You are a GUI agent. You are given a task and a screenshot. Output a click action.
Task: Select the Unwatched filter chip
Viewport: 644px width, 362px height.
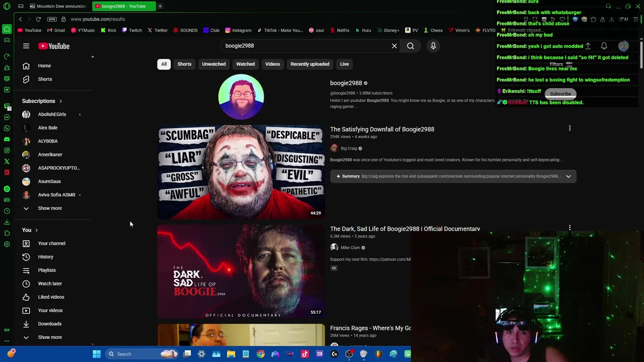pos(214,64)
